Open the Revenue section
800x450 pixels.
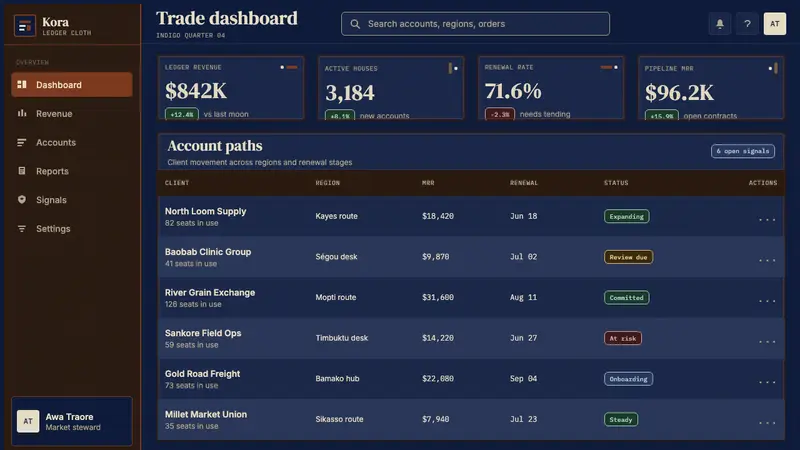tap(71, 113)
